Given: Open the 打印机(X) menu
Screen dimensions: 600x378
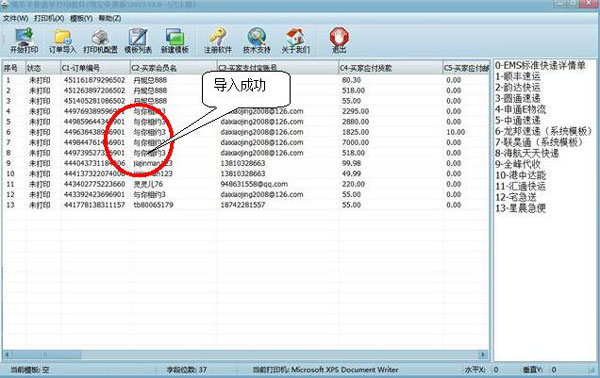Looking at the screenshot, I should 49,18.
